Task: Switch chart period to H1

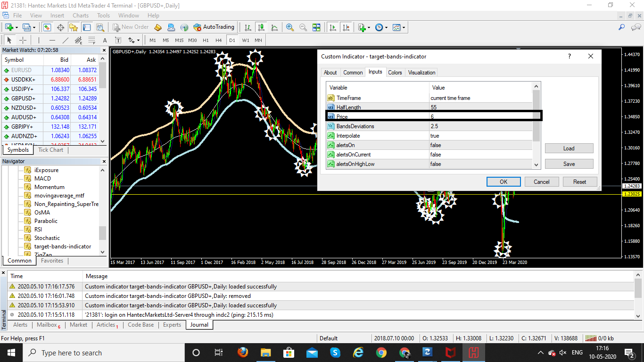Action: [x=206, y=40]
